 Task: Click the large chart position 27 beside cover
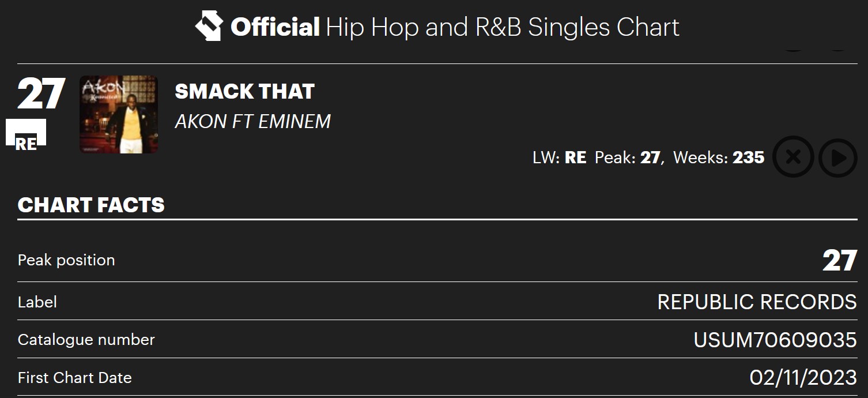click(x=40, y=94)
